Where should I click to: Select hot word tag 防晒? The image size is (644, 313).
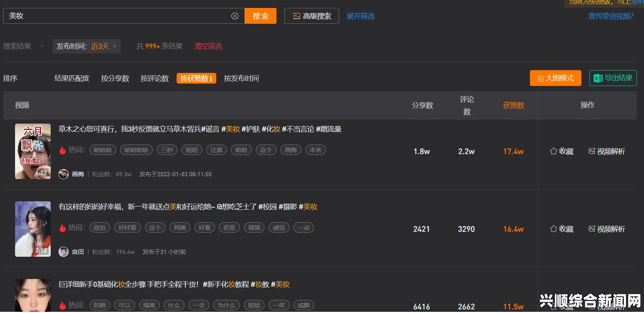click(x=100, y=305)
